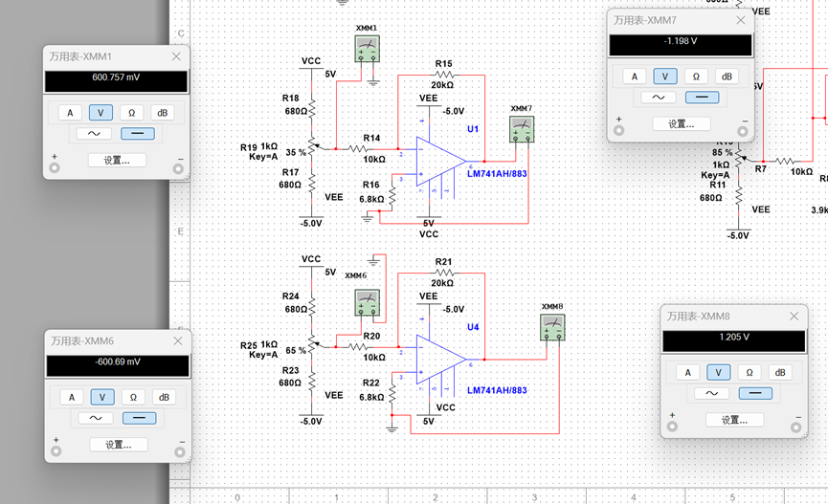Select voltmeter V in XMM8
This screenshot has height=504, width=828.
coord(718,373)
